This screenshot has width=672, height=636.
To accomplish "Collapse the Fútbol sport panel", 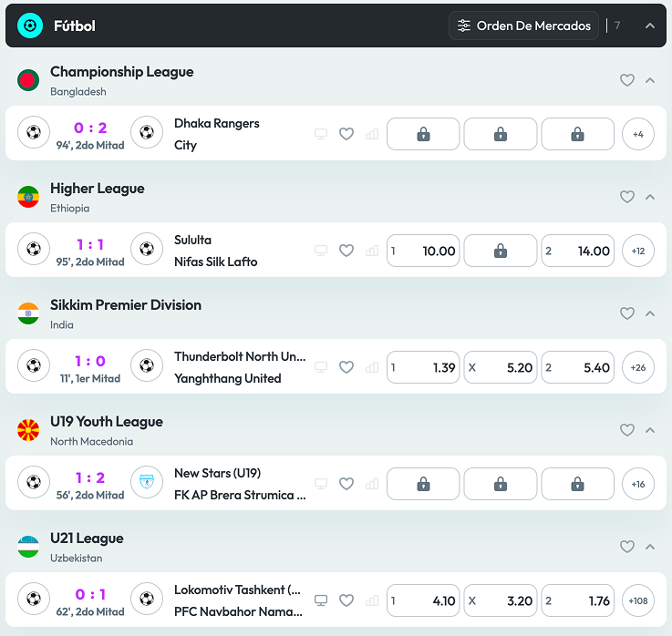I will click(x=650, y=26).
